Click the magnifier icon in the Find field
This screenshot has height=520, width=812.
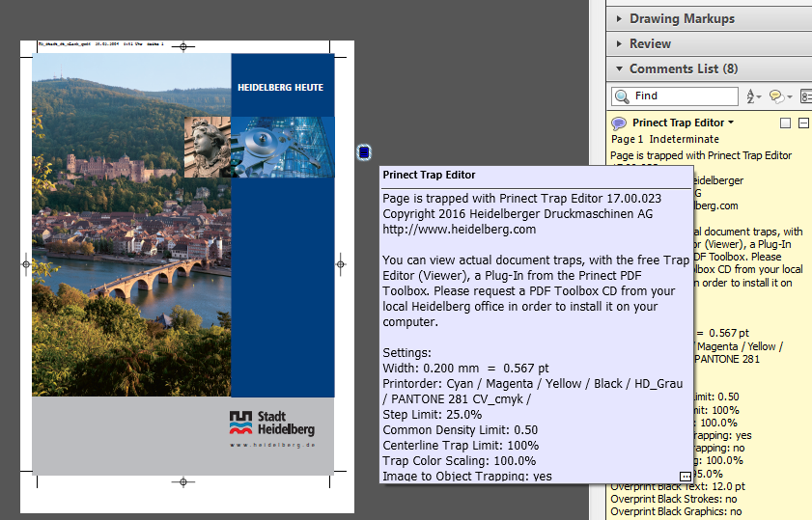623,96
